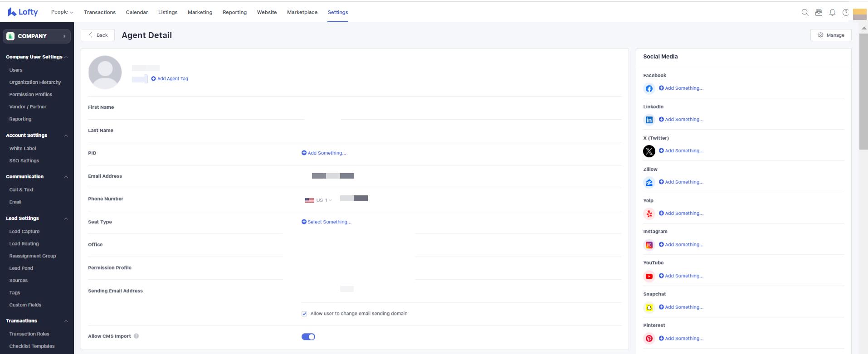Open Lead Routing in sidebar
Screen dimensions: 868x354
click(x=24, y=243)
